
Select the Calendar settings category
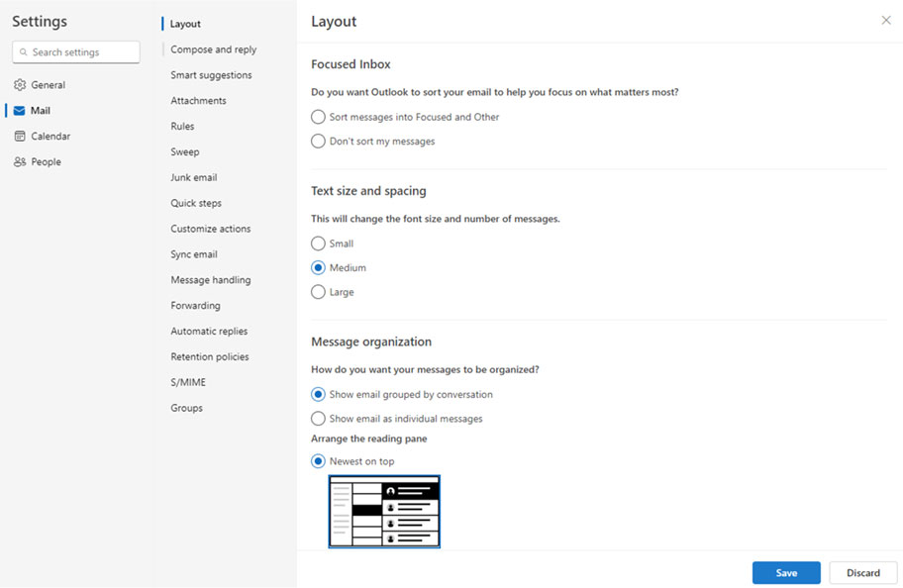[x=42, y=136]
